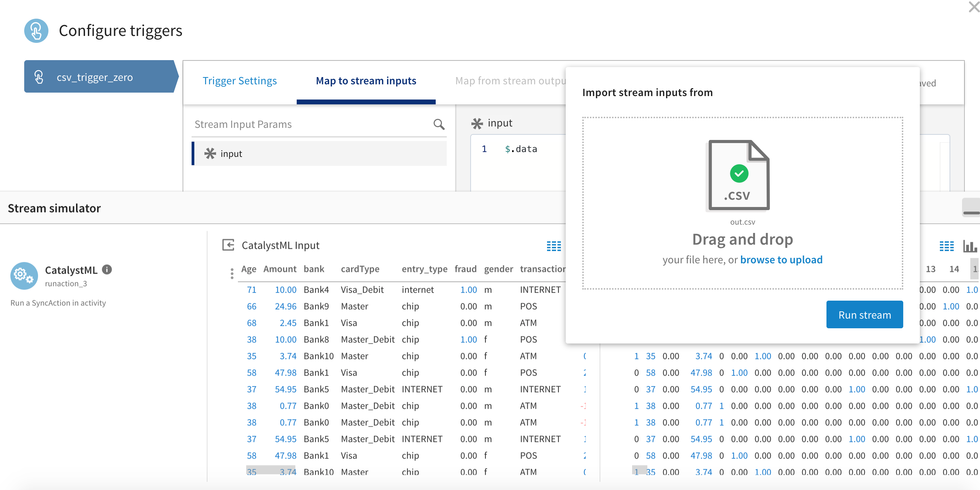The width and height of the screenshot is (980, 490).
Task: Click the CatalystML gear logo icon
Action: pyautogui.click(x=24, y=276)
